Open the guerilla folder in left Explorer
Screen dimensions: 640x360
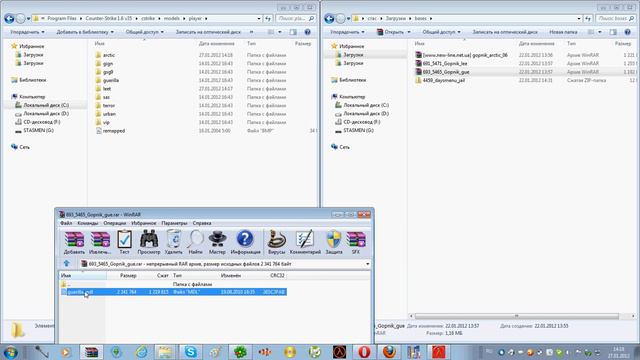(111, 80)
